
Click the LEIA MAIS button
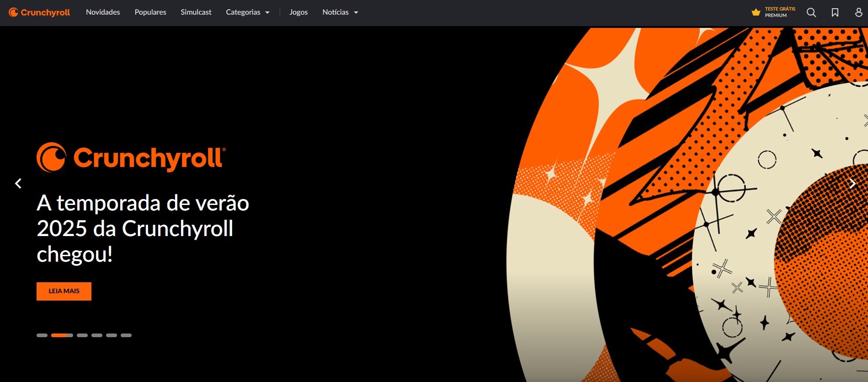click(x=64, y=291)
